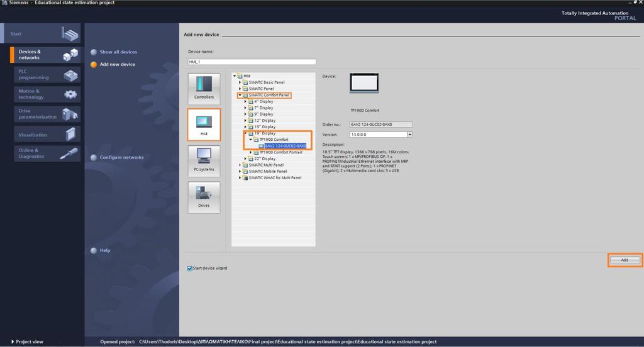Screen dimensions: 644x347
Task: Select SIMATIC Mobile Panel folder icon
Action: coord(245,171)
